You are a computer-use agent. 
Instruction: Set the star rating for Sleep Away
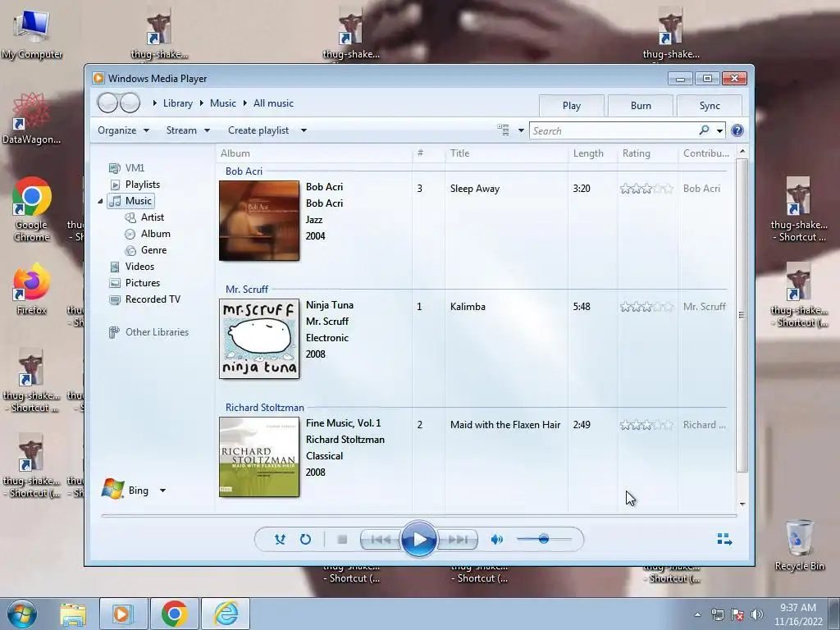point(646,189)
